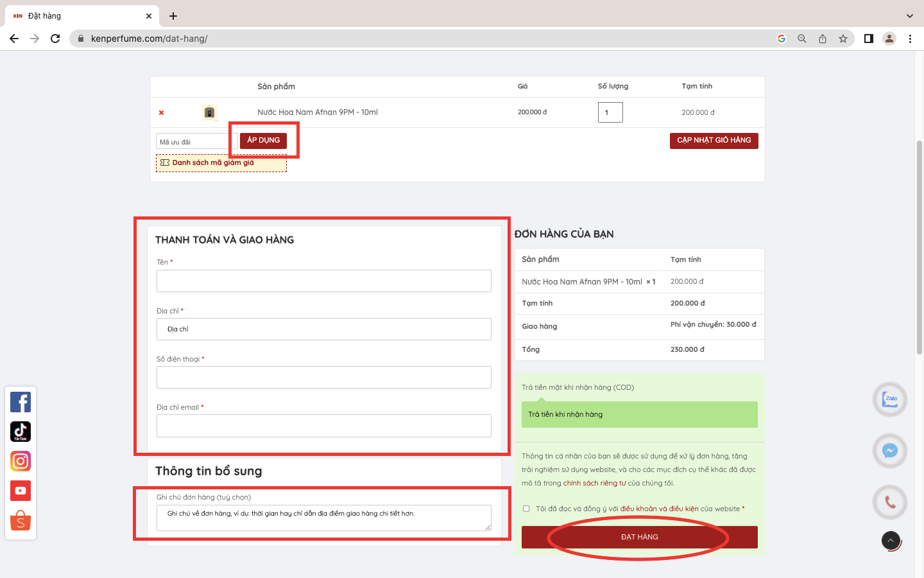
Task: Open the Chrome three-dot menu
Action: (910, 39)
